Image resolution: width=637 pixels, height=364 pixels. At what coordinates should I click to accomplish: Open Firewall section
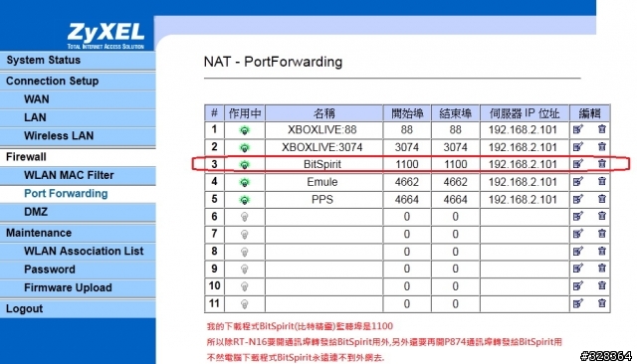click(78, 156)
